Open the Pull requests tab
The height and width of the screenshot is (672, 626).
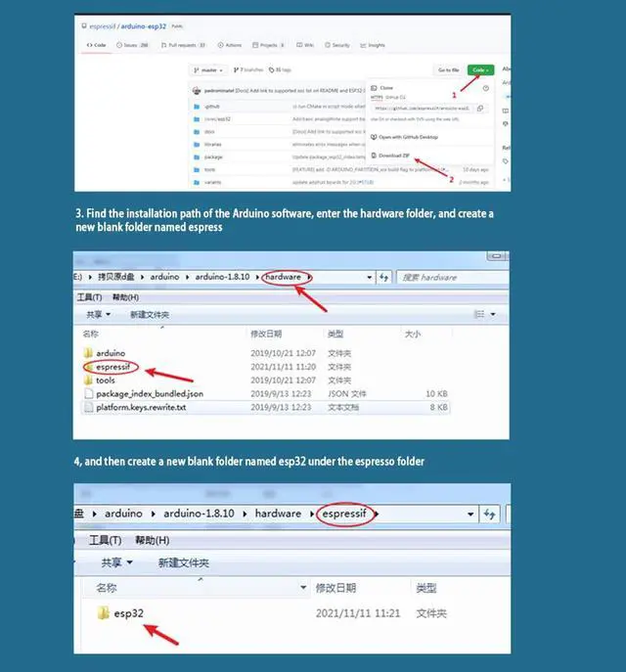188,45
